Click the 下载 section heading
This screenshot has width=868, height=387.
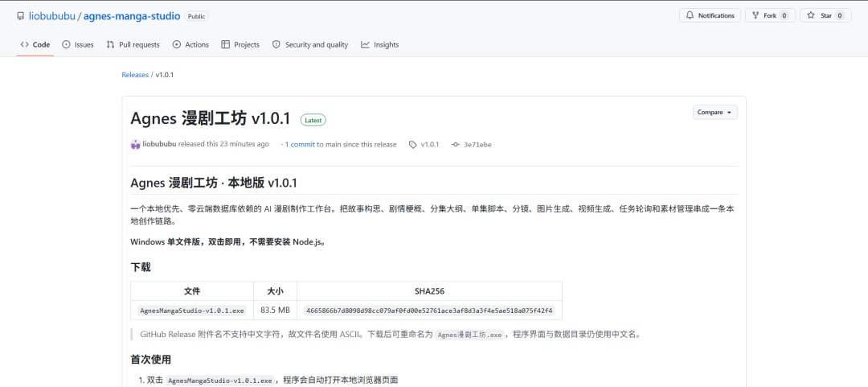[141, 267]
